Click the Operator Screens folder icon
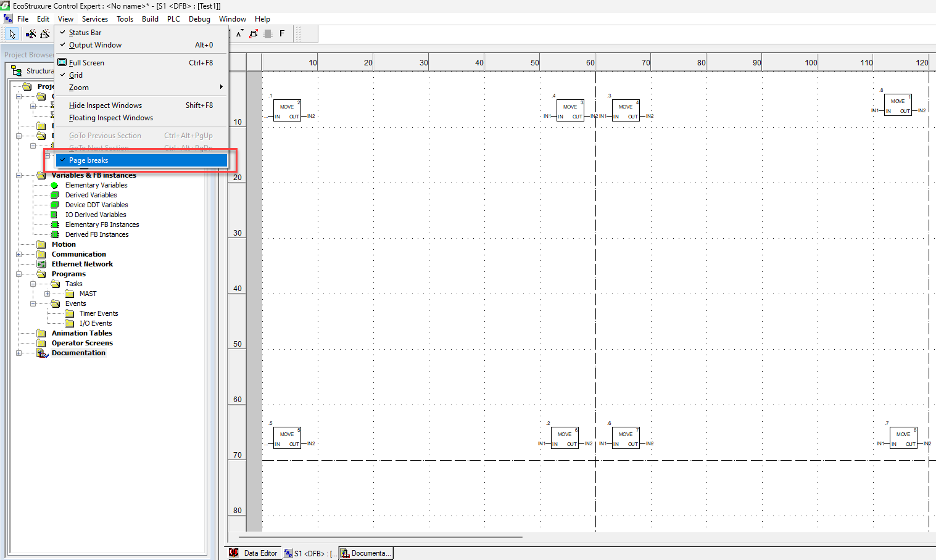 (x=41, y=343)
